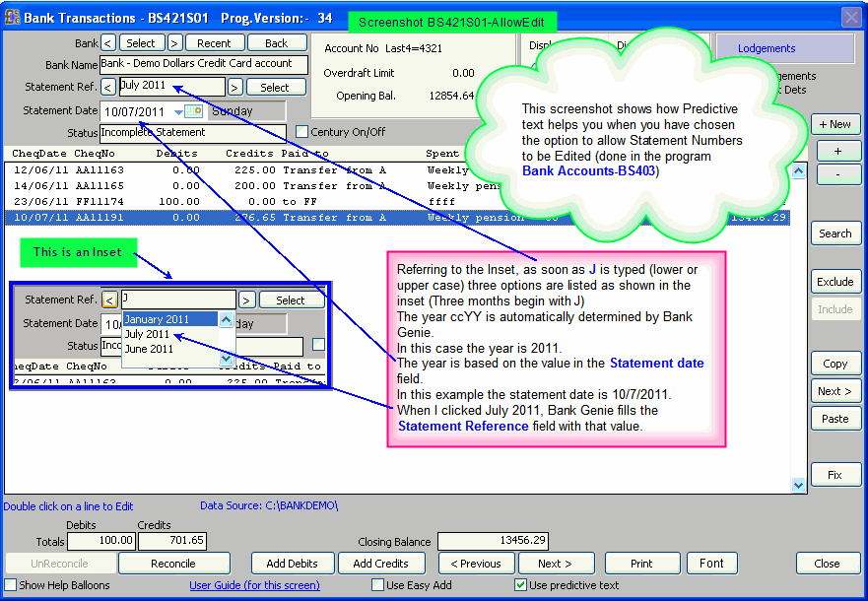Disable Use predictive text checkbox
Screen dimensions: 868x601
coord(521,585)
